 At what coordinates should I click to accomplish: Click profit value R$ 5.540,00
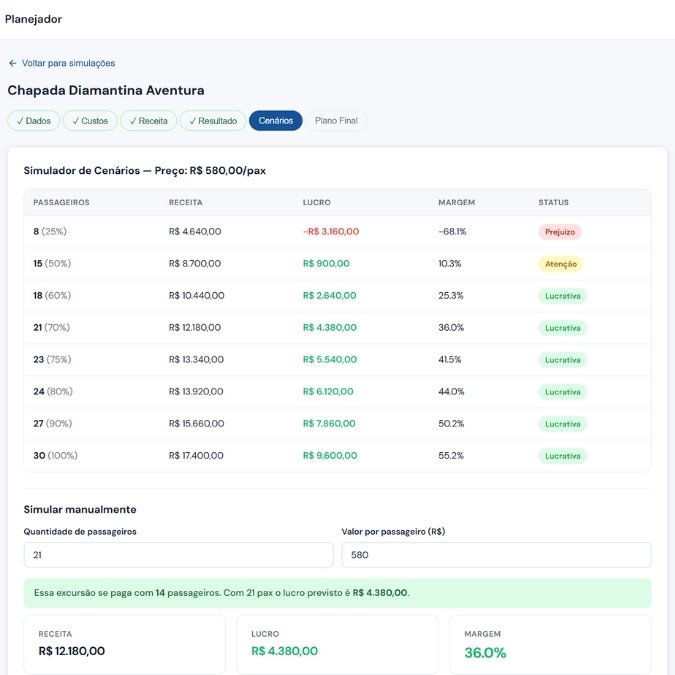[330, 359]
